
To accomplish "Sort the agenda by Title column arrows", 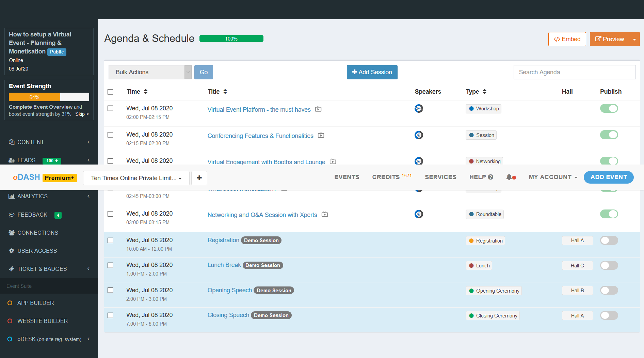I will pyautogui.click(x=225, y=92).
